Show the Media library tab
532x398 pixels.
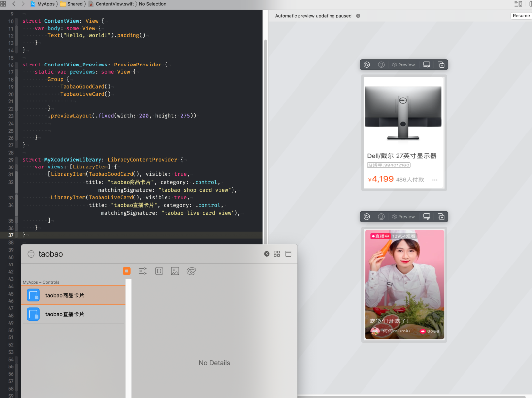175,271
